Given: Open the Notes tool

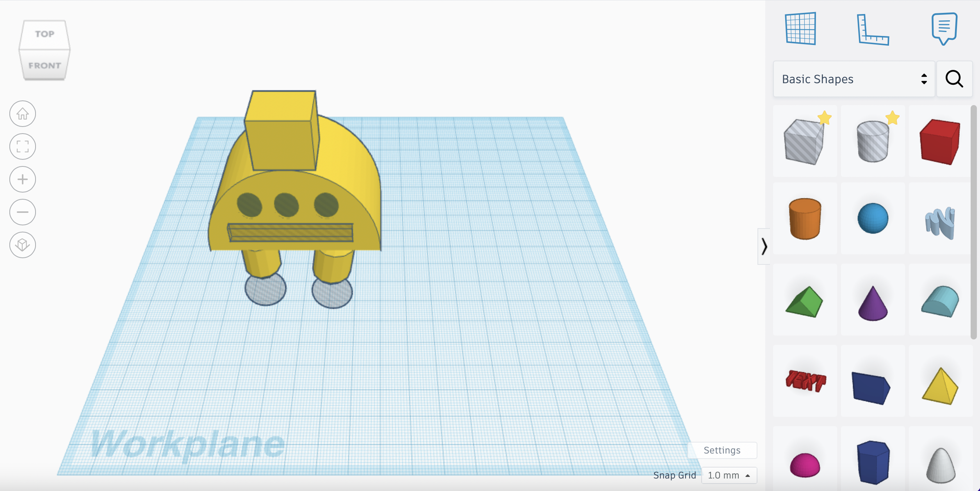Looking at the screenshot, I should coord(944,29).
